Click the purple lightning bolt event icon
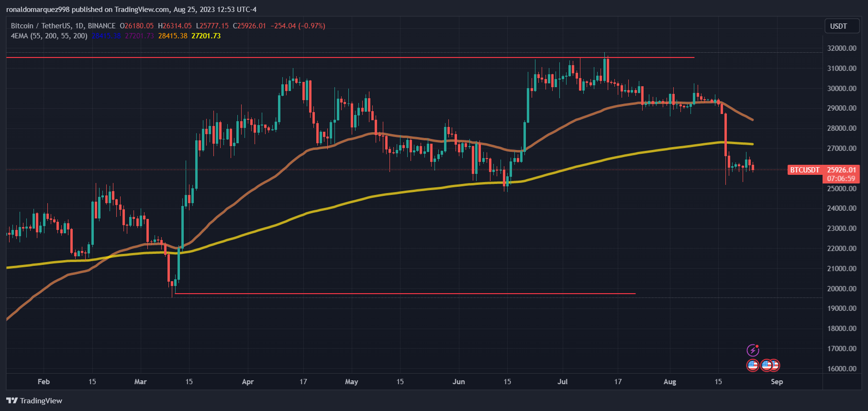Viewport: 868px width, 411px height. (753, 350)
